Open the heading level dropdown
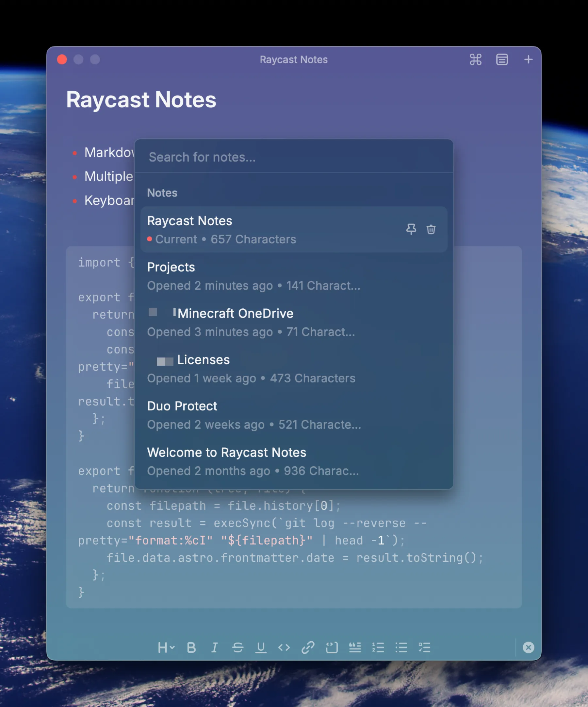 (x=166, y=647)
